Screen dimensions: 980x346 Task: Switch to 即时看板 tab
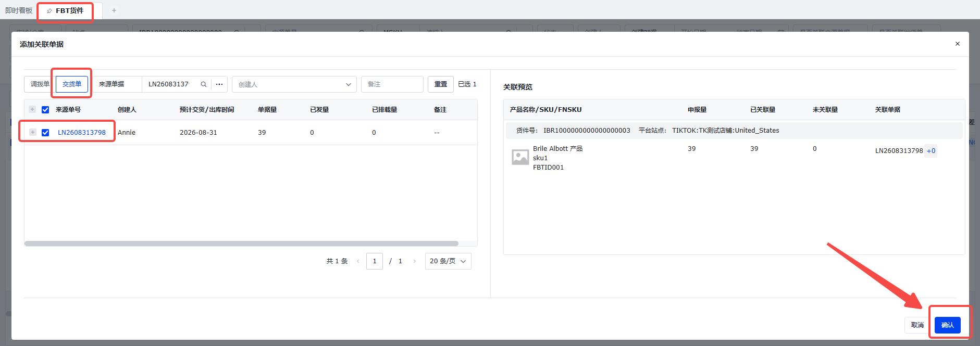(19, 10)
